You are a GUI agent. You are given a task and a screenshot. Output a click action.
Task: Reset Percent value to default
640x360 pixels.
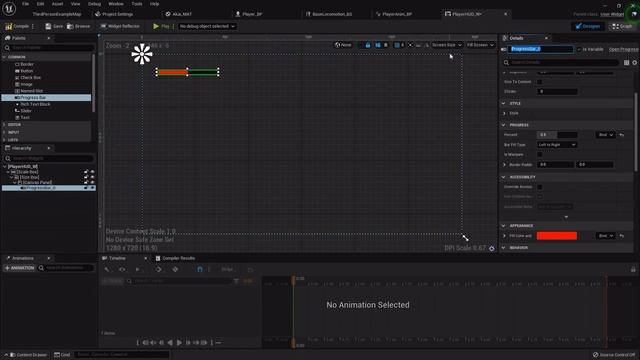tap(622, 135)
